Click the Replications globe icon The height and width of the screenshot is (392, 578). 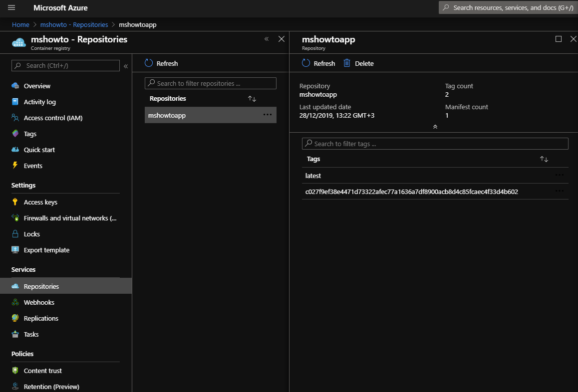pyautogui.click(x=15, y=318)
